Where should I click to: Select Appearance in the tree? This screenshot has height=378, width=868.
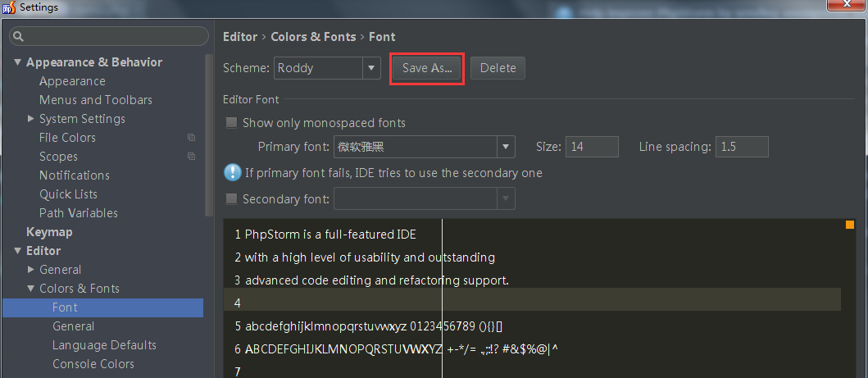(x=72, y=81)
